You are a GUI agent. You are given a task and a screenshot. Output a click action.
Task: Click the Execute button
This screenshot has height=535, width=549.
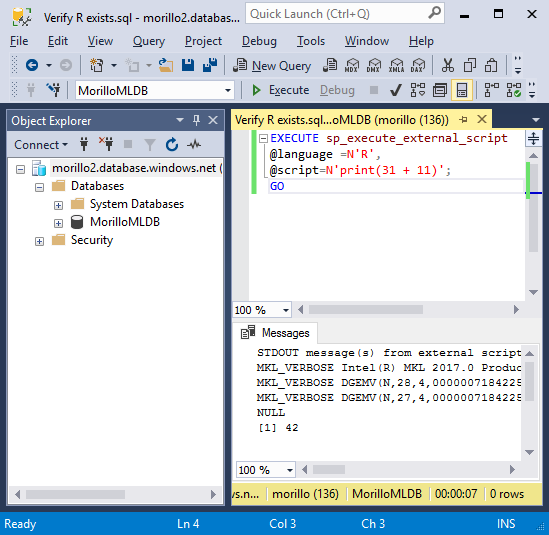pyautogui.click(x=281, y=90)
